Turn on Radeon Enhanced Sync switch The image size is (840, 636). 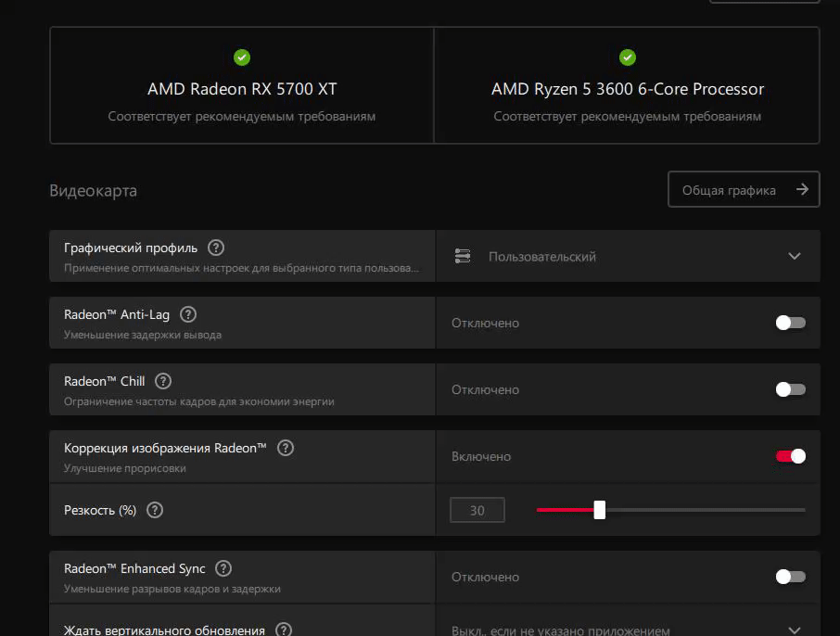coord(790,577)
